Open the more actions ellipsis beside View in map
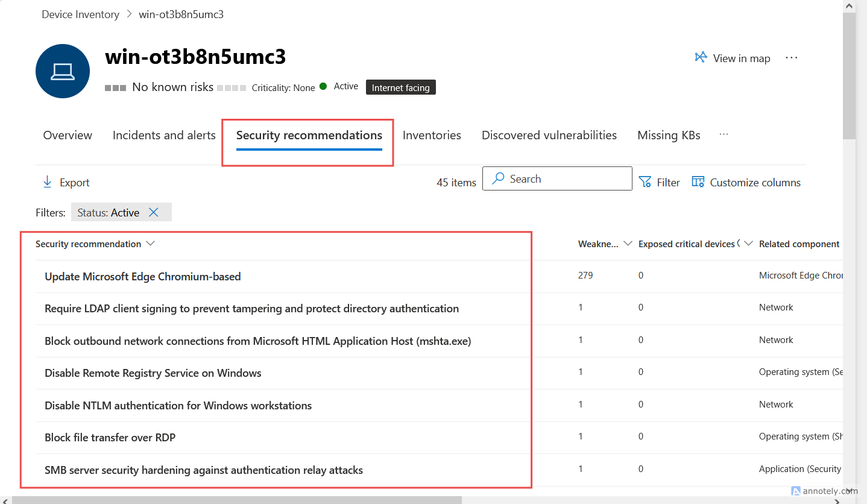 click(792, 58)
